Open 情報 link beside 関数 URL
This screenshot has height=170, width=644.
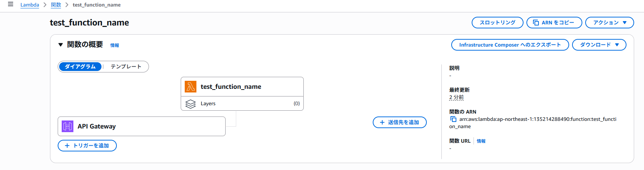coord(481,141)
